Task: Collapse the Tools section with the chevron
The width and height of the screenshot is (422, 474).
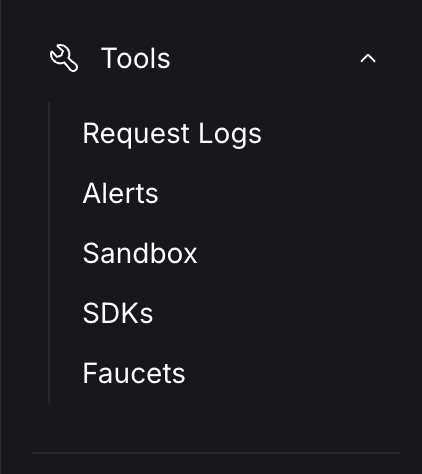Action: (368, 59)
